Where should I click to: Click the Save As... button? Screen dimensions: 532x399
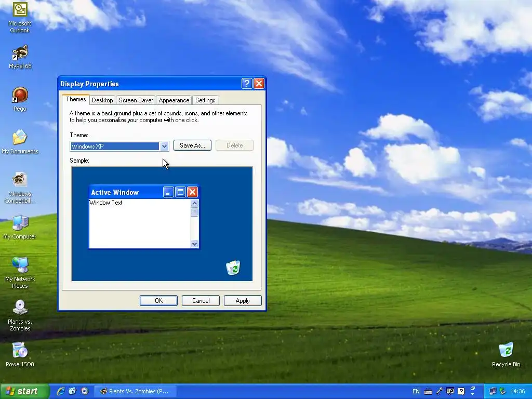192,145
